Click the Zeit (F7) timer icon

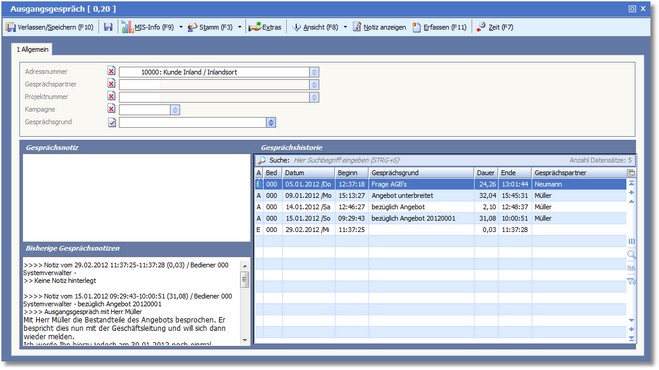[481, 27]
